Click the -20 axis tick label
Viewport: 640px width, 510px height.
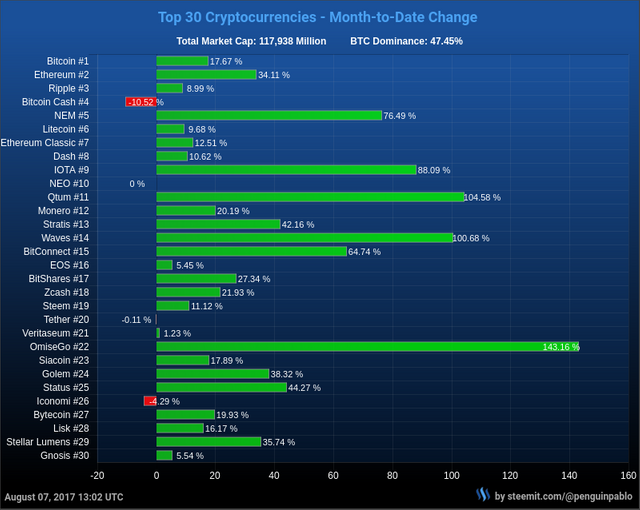[x=97, y=476]
